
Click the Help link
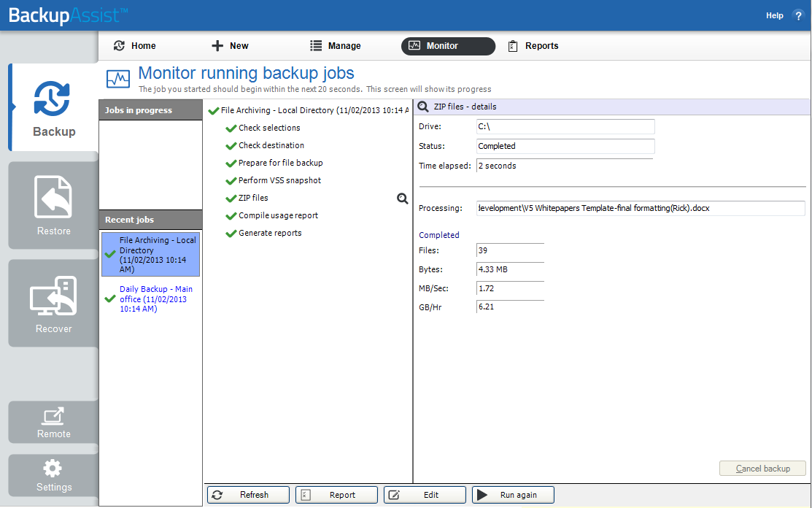click(x=775, y=15)
